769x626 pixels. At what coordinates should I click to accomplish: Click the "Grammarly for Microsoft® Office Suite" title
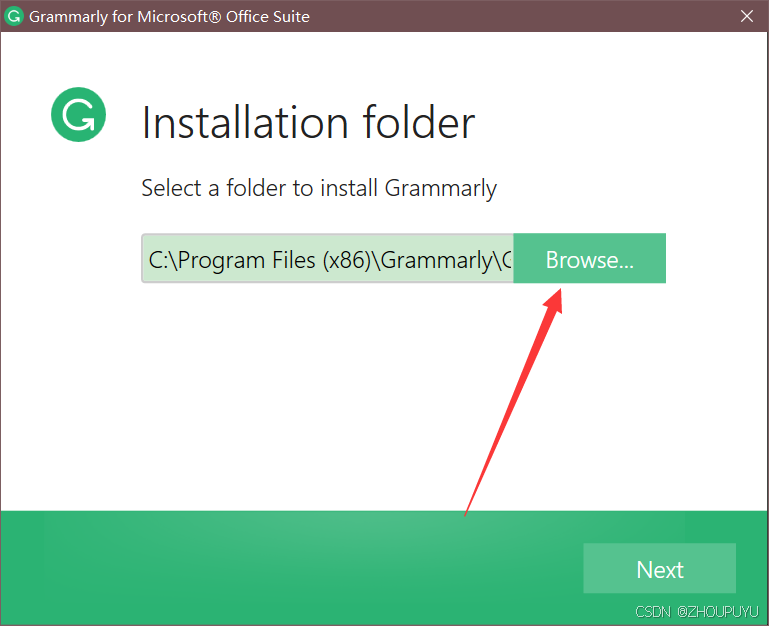169,17
